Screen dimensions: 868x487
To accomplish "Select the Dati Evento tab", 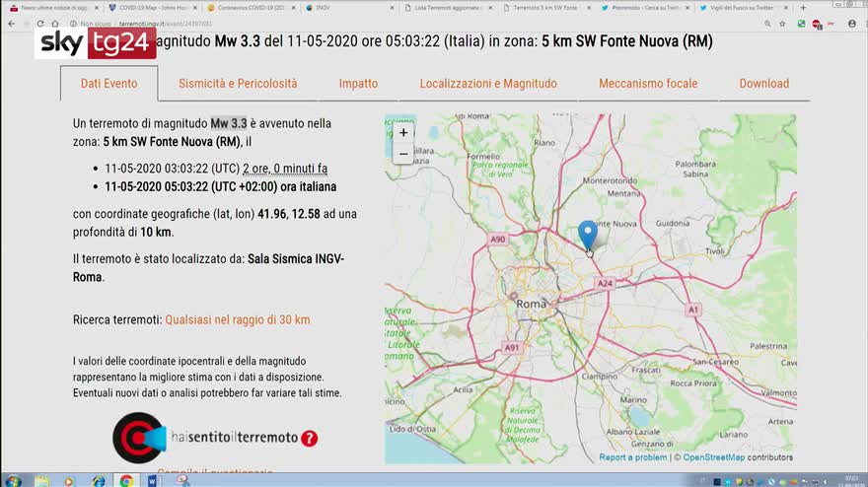I will coord(108,84).
